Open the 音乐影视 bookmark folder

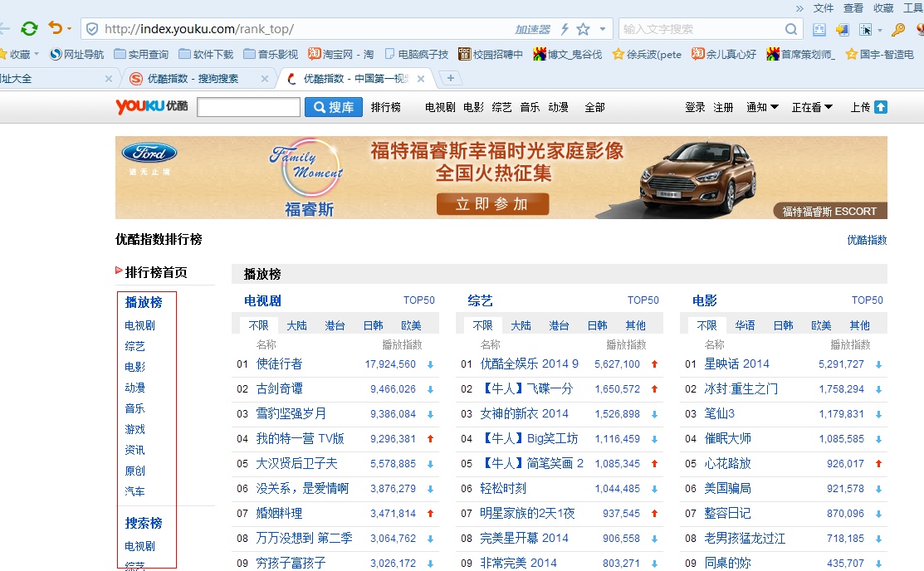pos(271,54)
